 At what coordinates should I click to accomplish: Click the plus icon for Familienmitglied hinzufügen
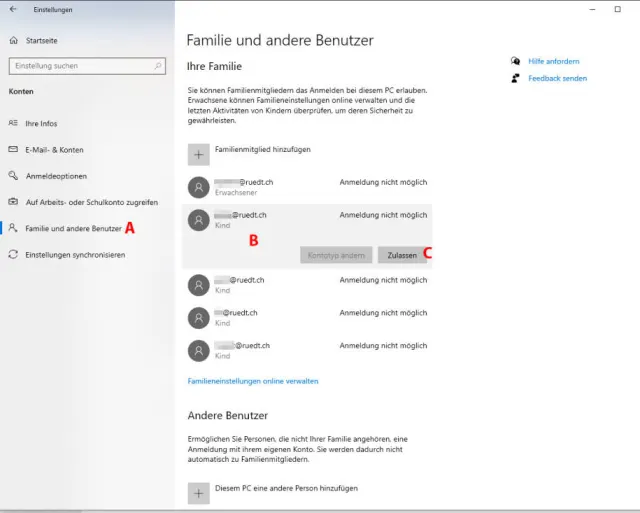tap(199, 155)
